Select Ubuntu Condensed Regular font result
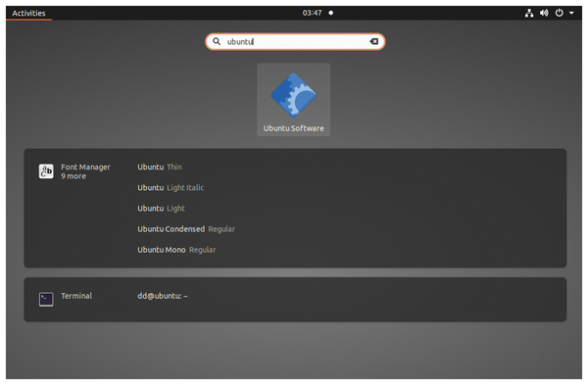The image size is (588, 385). click(x=186, y=228)
